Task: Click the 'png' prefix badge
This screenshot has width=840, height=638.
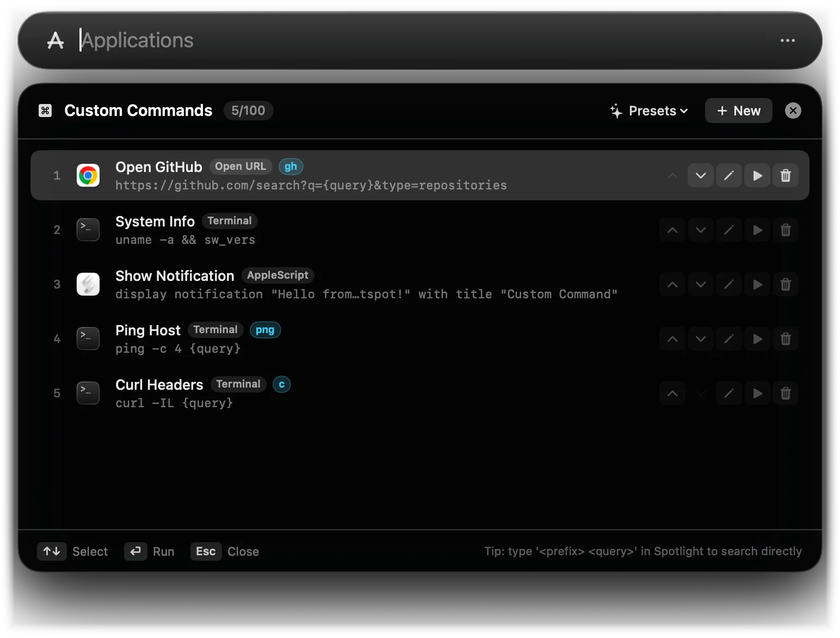Action: point(265,330)
